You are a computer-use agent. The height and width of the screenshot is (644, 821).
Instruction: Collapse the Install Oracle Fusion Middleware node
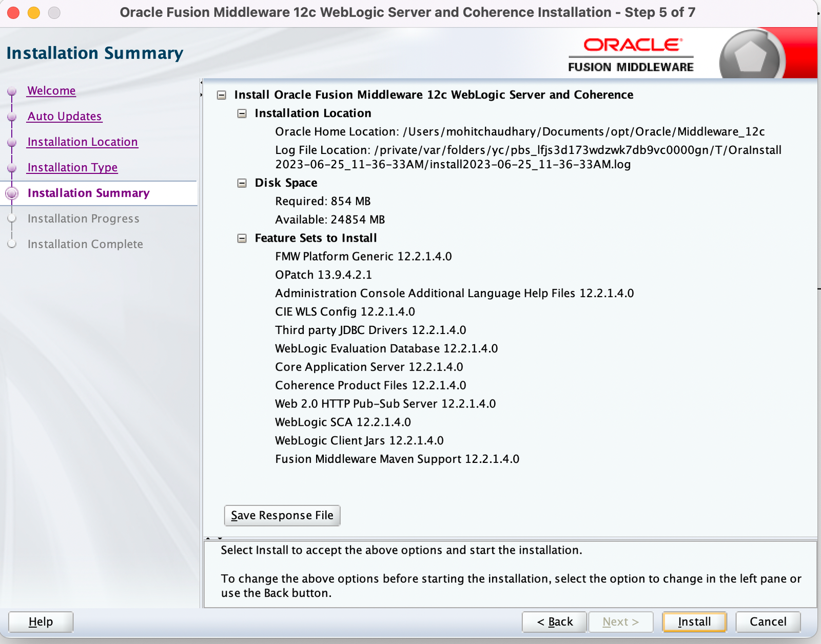[x=221, y=95]
